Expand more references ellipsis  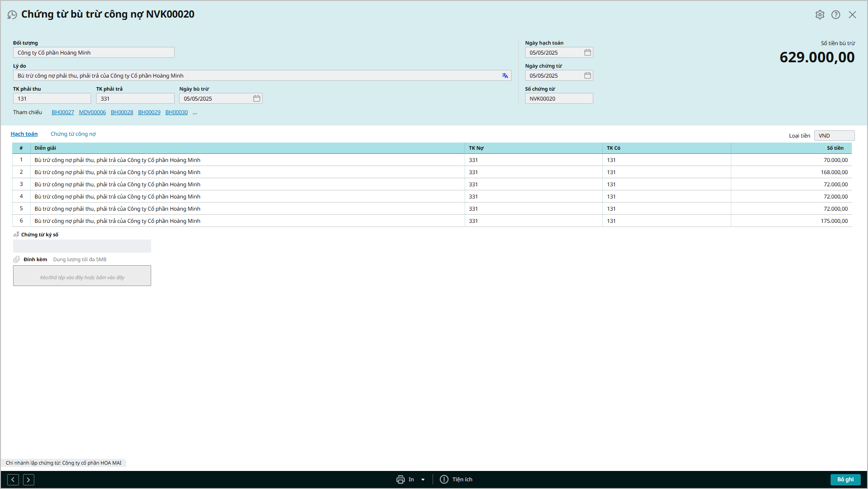click(195, 113)
